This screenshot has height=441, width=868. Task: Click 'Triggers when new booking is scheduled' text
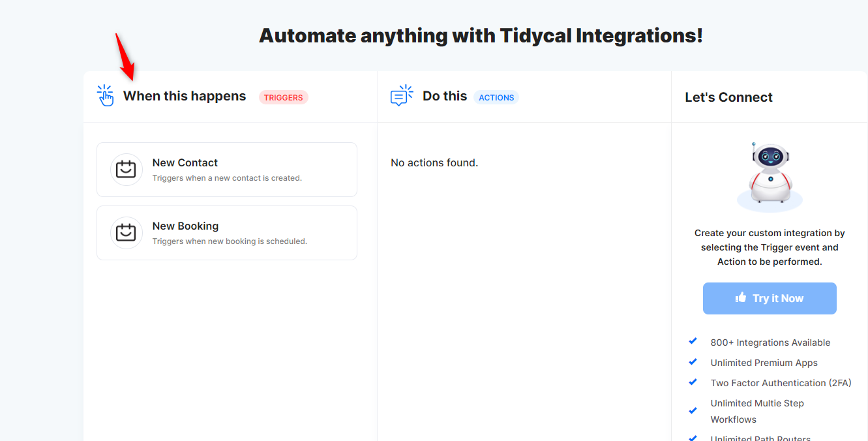click(x=230, y=241)
